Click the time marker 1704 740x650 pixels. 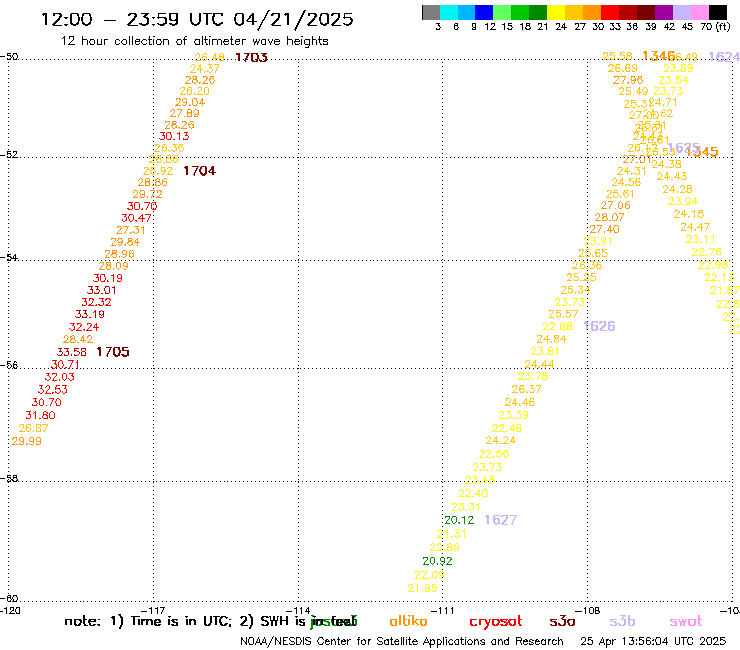199,171
